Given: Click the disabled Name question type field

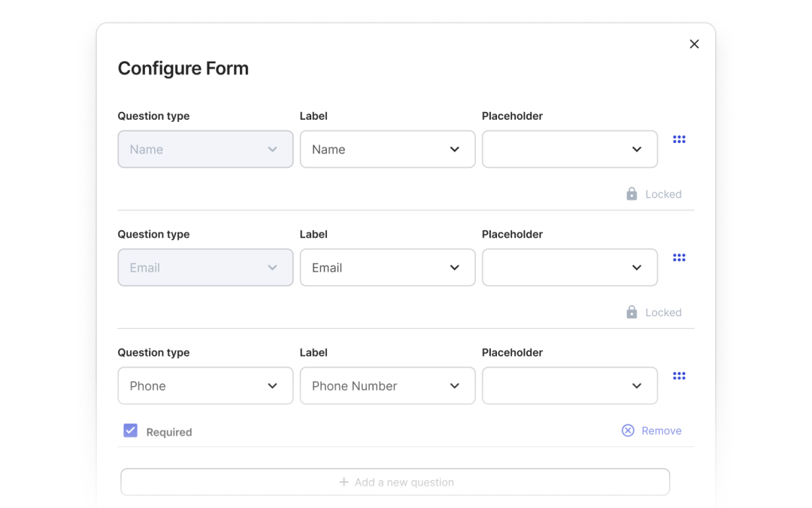Looking at the screenshot, I should [x=205, y=149].
